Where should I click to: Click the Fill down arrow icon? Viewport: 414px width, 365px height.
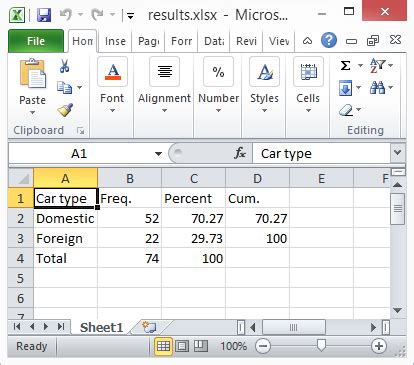tap(345, 88)
